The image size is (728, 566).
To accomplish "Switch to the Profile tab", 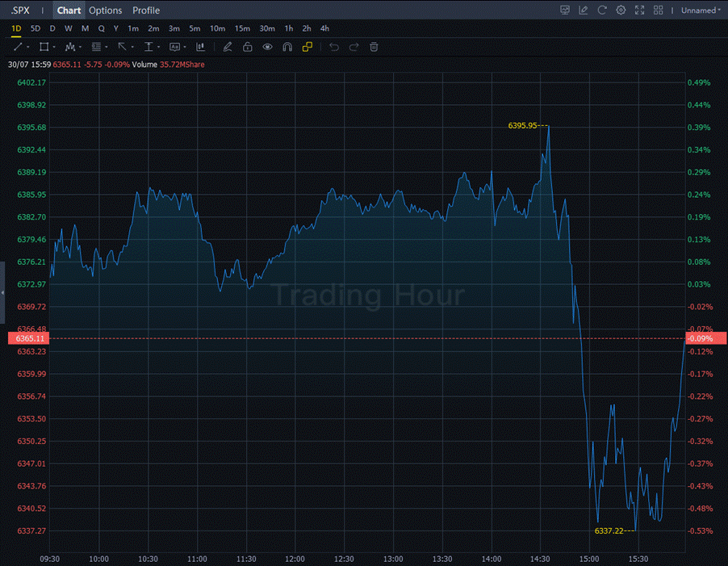I will [146, 10].
